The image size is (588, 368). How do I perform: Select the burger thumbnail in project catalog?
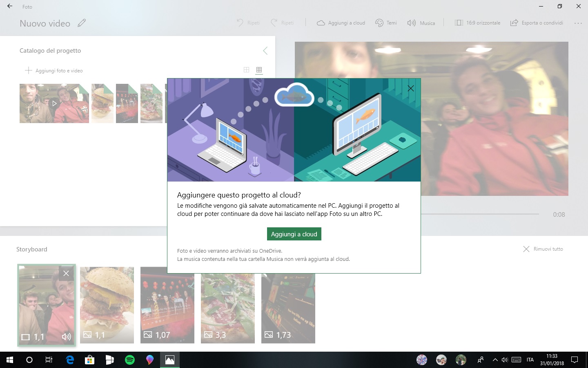click(102, 103)
